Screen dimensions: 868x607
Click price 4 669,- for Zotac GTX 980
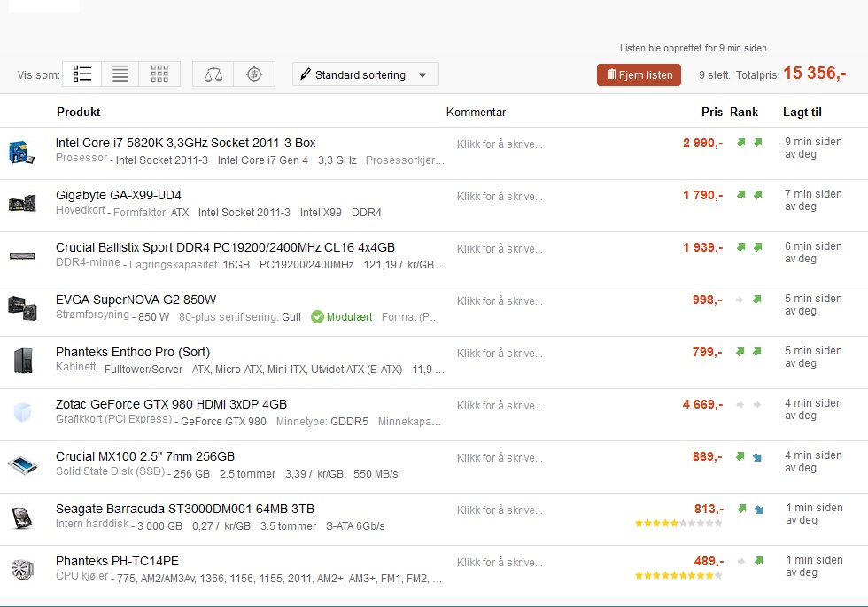[702, 404]
